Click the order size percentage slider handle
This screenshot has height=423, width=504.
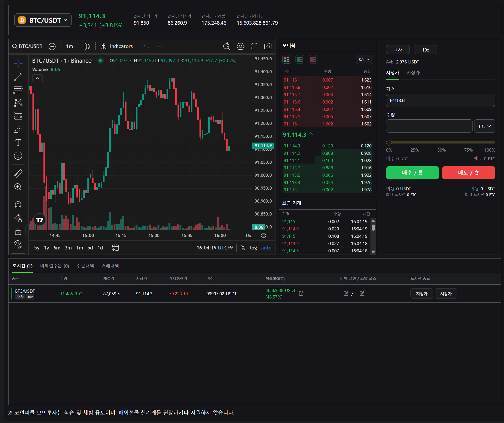(x=389, y=142)
